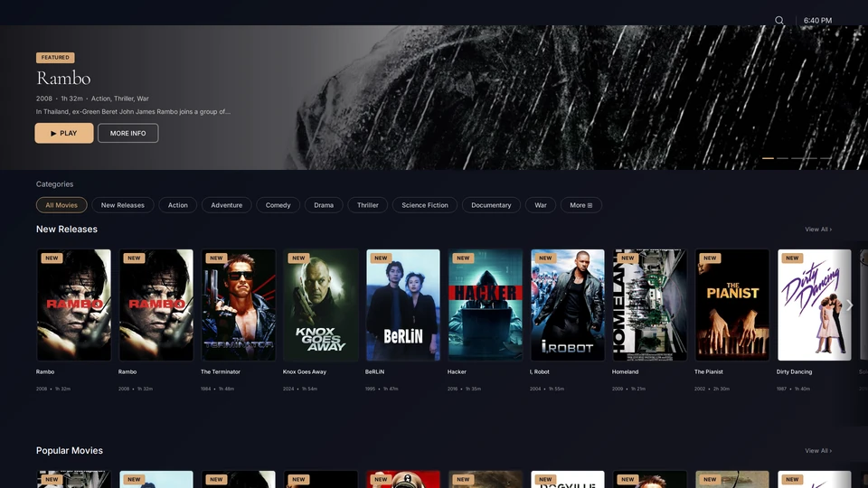The height and width of the screenshot is (488, 868).
Task: Open More Info for Rambo
Action: (127, 134)
